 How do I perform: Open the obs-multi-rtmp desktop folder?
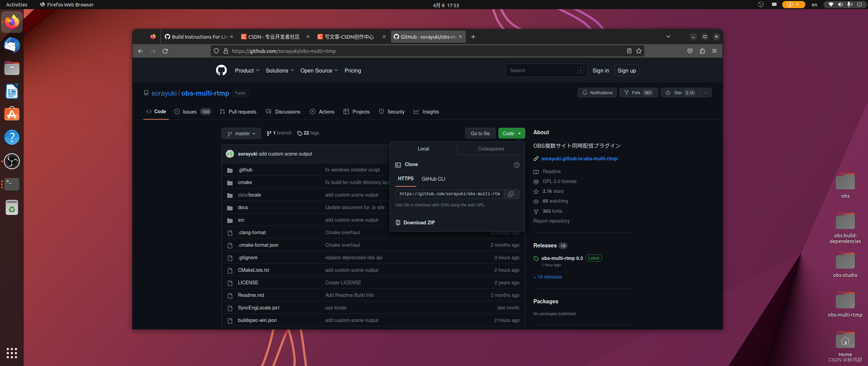pos(845,304)
